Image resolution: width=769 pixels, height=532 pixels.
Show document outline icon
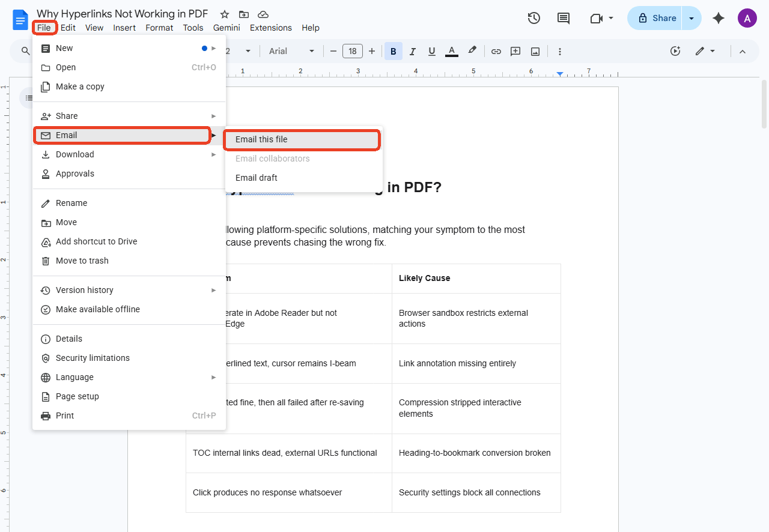[28, 98]
